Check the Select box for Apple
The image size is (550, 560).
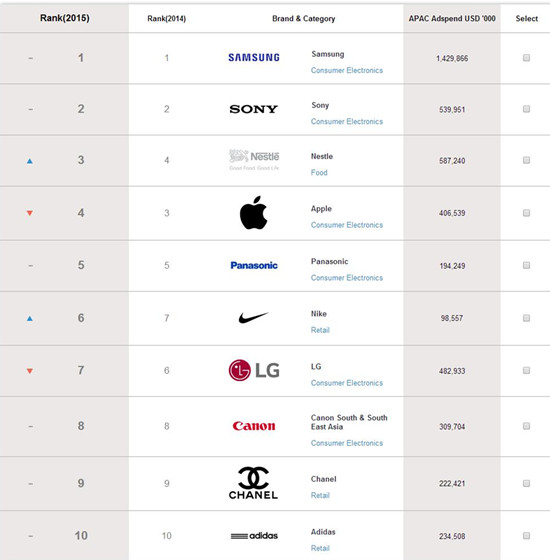pyautogui.click(x=526, y=213)
